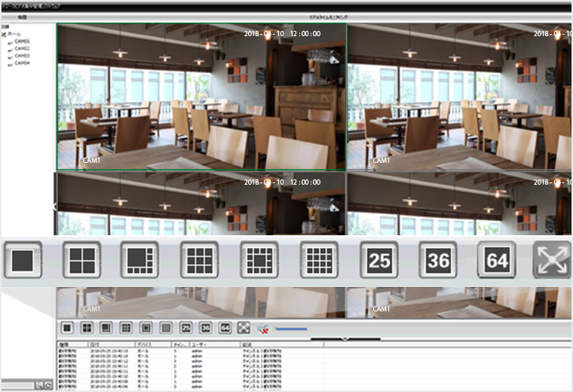Choose enlarged layout with one large corner tile

139,260
